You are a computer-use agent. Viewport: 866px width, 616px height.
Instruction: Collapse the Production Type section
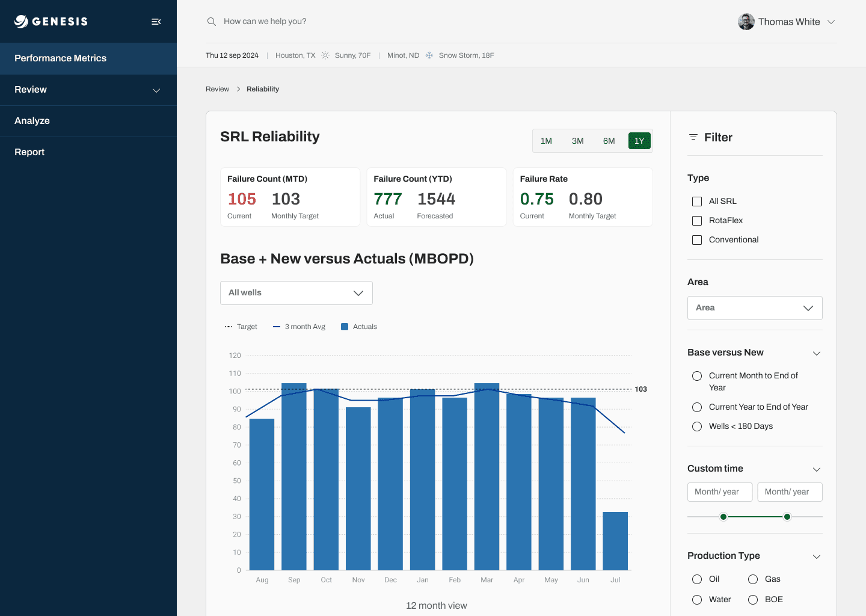pos(817,556)
